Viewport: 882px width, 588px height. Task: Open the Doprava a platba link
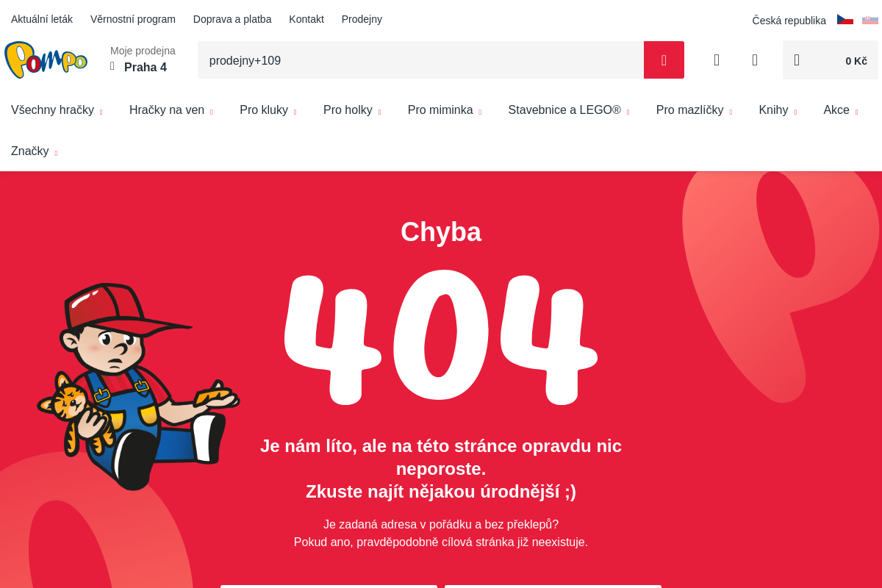[232, 19]
